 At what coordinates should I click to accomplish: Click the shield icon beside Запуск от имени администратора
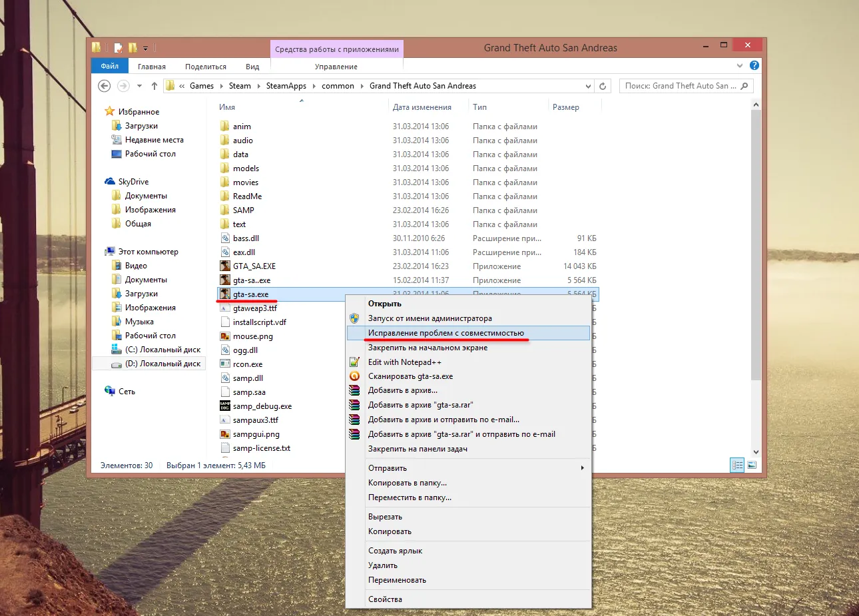point(354,318)
